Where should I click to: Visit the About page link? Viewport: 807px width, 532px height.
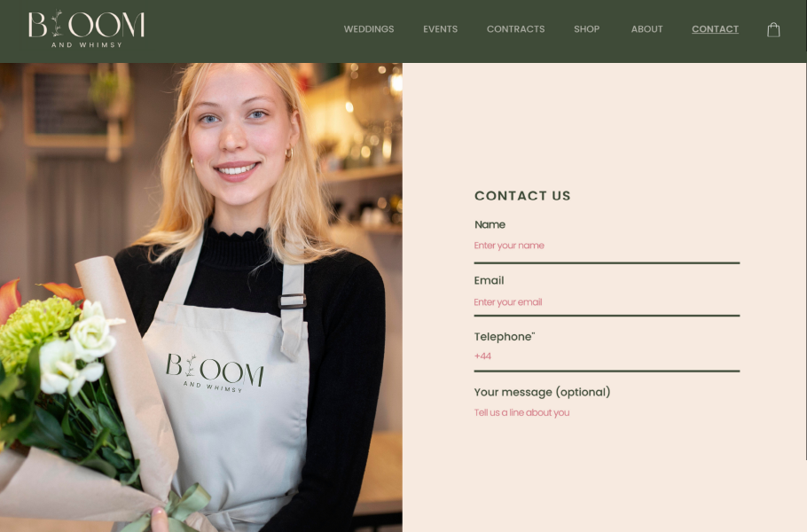647,29
